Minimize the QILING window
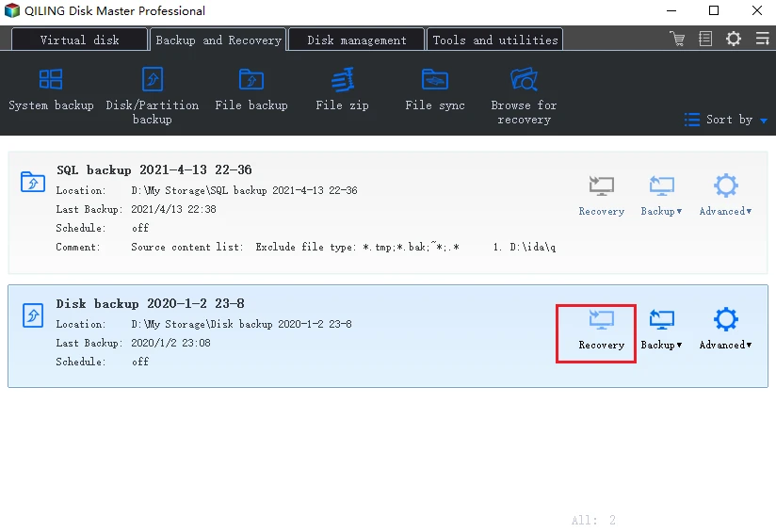776x532 pixels. coord(671,10)
